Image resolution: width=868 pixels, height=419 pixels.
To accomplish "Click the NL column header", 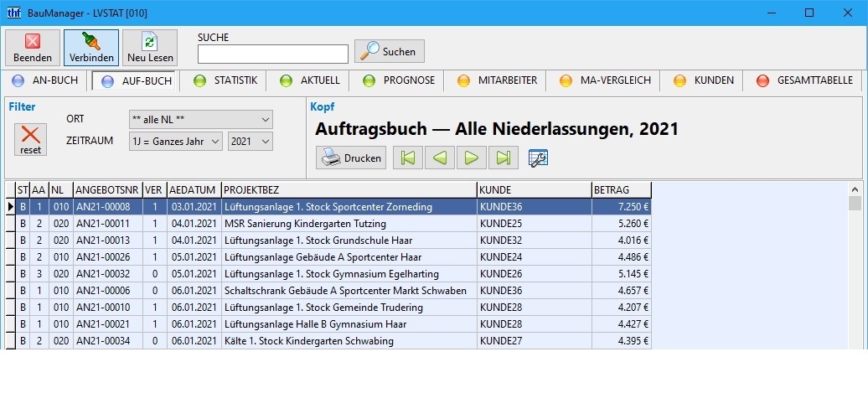I will coord(61,190).
